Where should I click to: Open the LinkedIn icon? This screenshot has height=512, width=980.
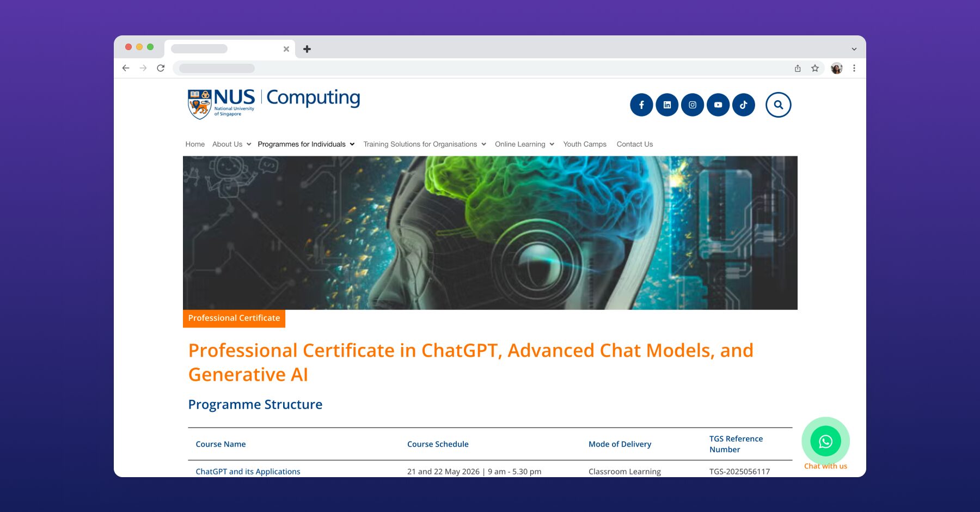tap(667, 105)
